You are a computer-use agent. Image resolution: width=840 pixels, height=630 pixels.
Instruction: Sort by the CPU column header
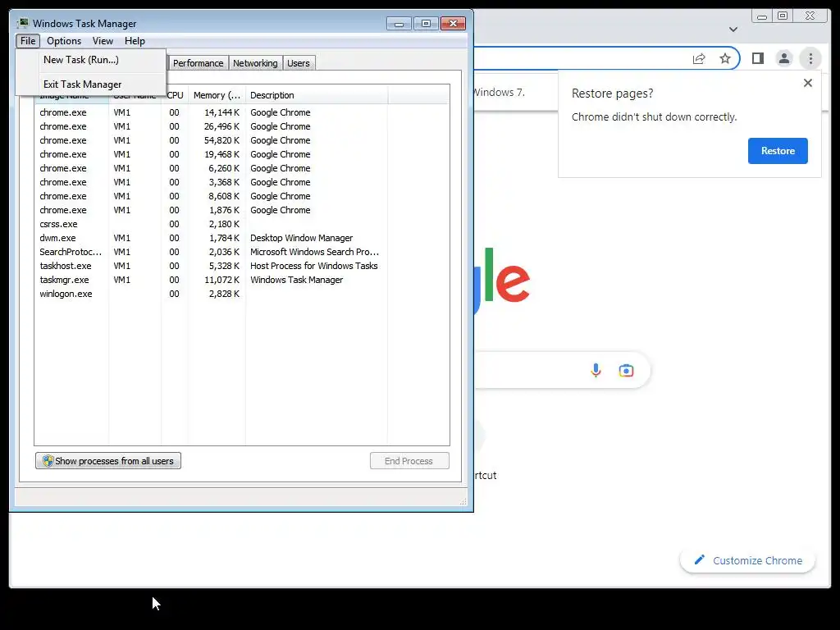pos(176,95)
